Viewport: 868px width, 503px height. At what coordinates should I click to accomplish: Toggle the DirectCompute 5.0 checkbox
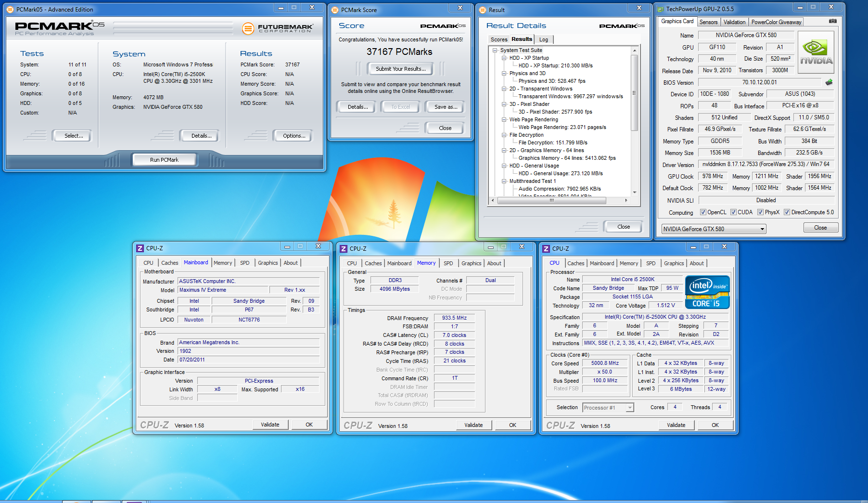click(787, 212)
